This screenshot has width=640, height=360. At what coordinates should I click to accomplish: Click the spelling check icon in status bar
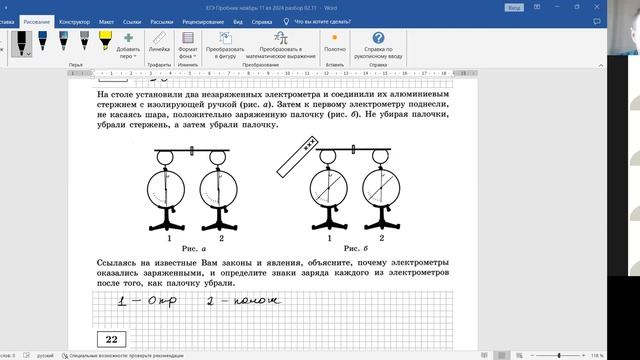point(27,356)
